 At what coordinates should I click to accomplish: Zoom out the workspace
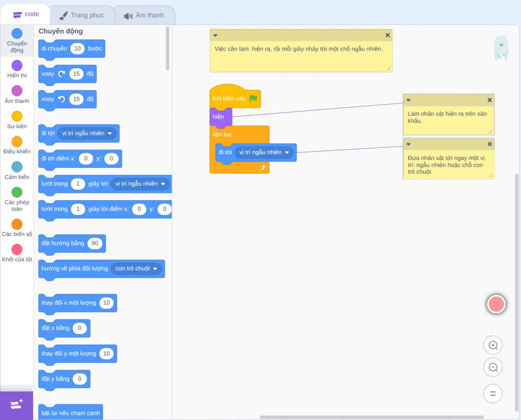pyautogui.click(x=493, y=367)
